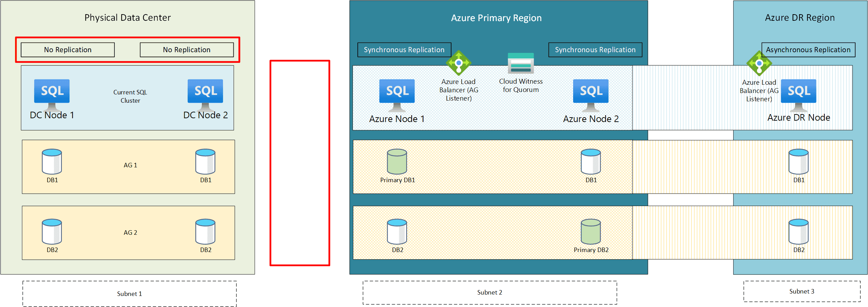The height and width of the screenshot is (307, 868).
Task: Click the Asynchronous Replication label box
Action: 808,50
